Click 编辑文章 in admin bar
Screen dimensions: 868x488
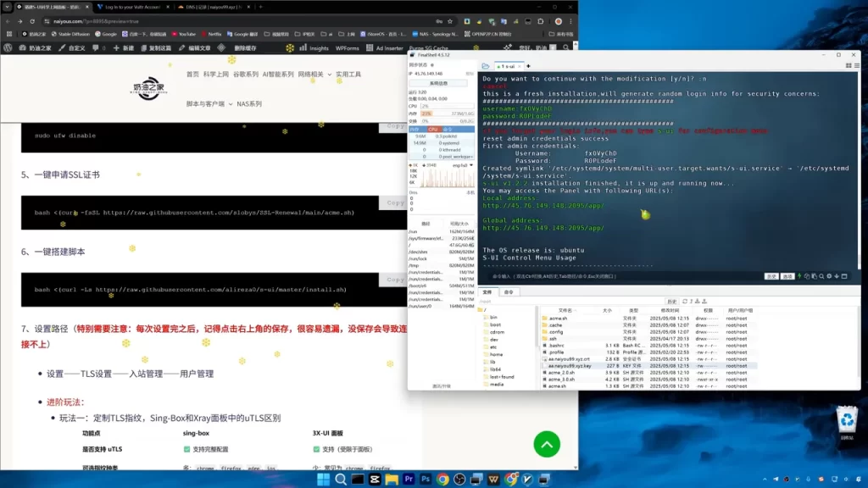194,48
